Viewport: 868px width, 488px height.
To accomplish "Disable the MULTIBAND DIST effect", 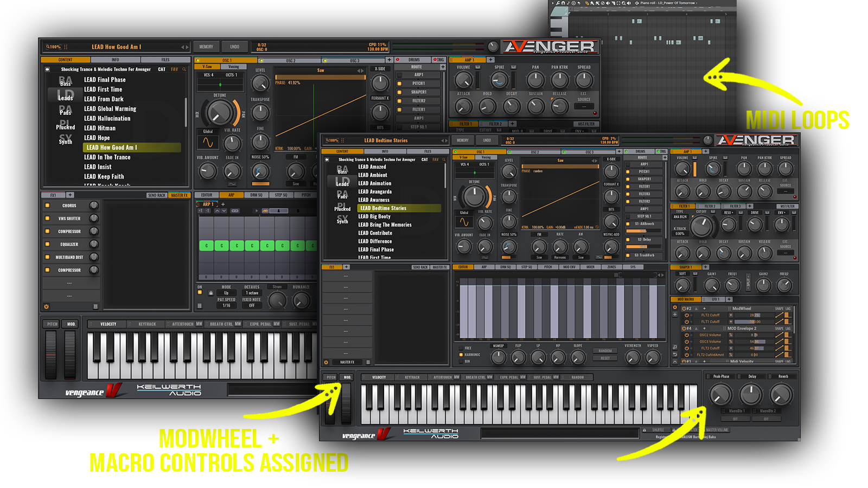I will 48,257.
